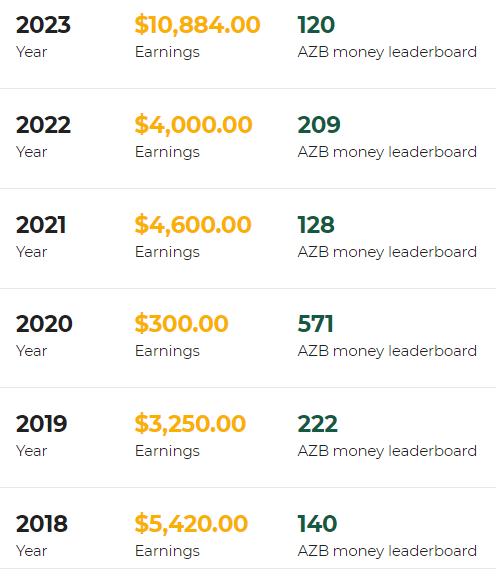Click the 2018 year heading
The width and height of the screenshot is (496, 586).
pos(42,524)
